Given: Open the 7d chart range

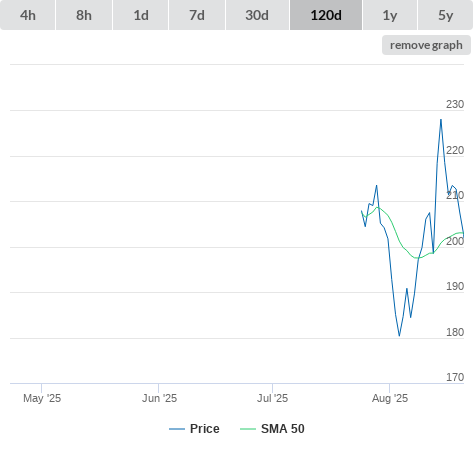Looking at the screenshot, I should pyautogui.click(x=197, y=15).
